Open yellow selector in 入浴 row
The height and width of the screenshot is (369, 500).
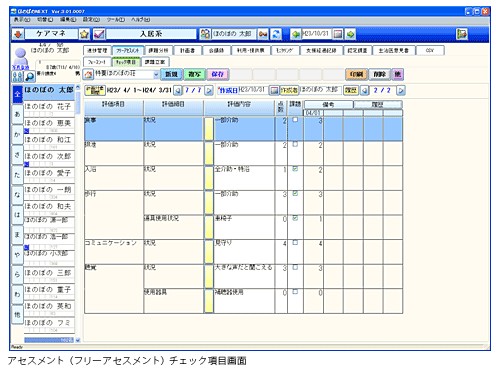click(x=209, y=178)
